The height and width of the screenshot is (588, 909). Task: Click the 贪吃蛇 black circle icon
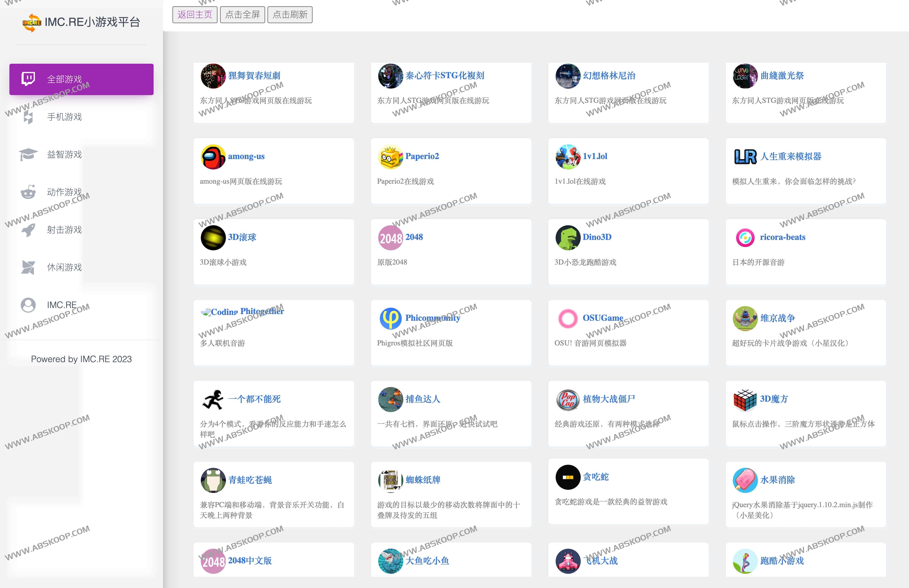[x=568, y=477]
